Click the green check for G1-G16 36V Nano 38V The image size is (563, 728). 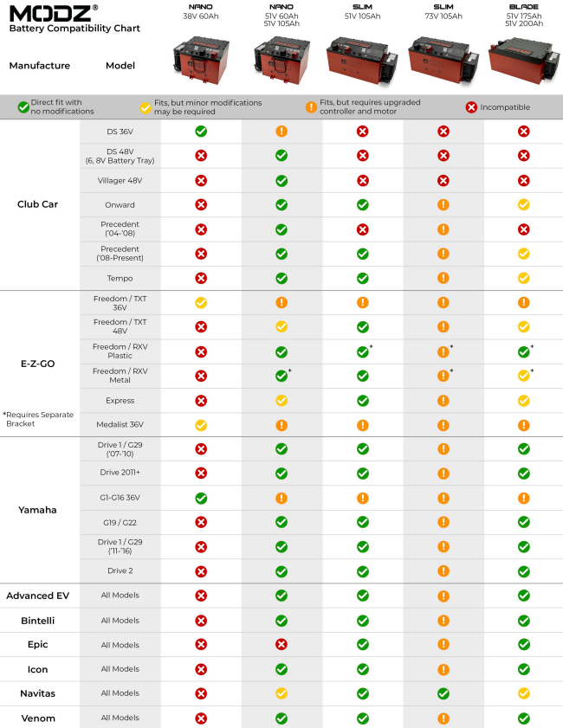coord(201,499)
